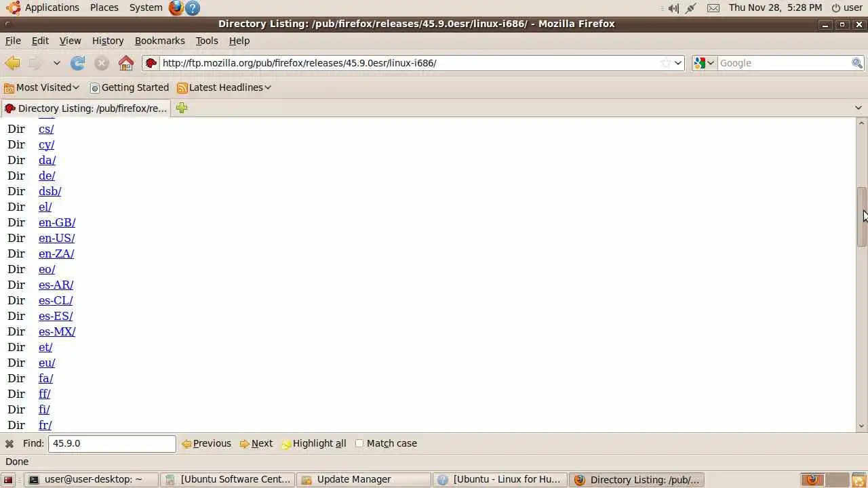Toggle Highlight all matches
The image size is (868, 488).
tap(313, 443)
